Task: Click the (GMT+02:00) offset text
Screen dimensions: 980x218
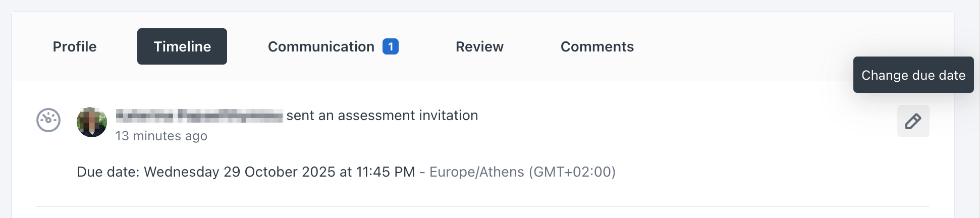Action: 572,172
